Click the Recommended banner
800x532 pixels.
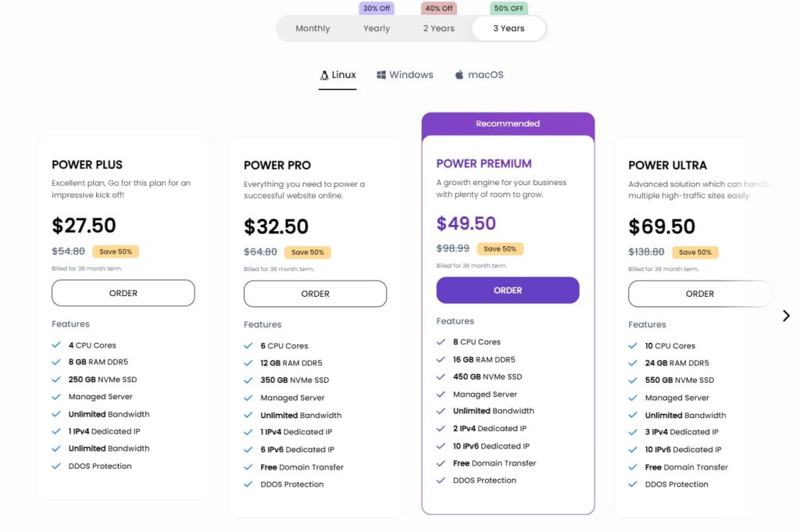click(x=508, y=123)
